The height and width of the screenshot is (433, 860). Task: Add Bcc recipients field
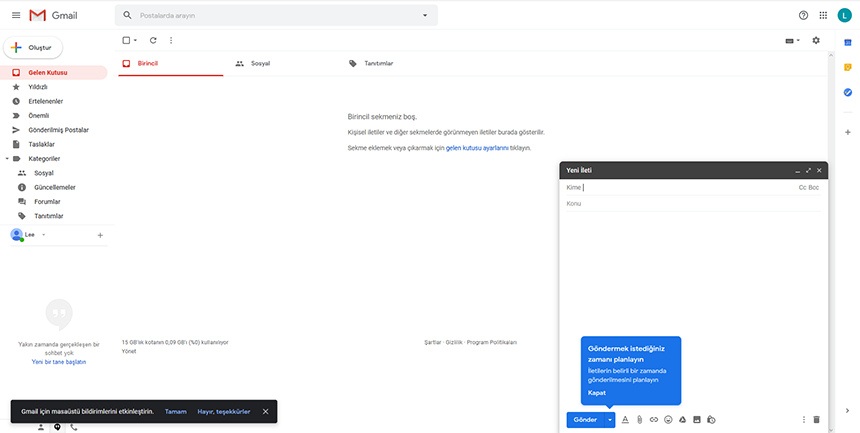[814, 188]
